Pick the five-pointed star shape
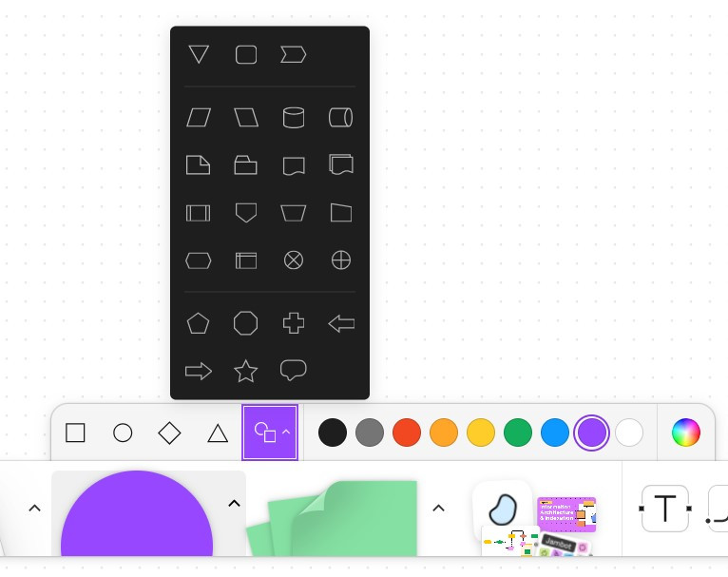 click(x=245, y=371)
